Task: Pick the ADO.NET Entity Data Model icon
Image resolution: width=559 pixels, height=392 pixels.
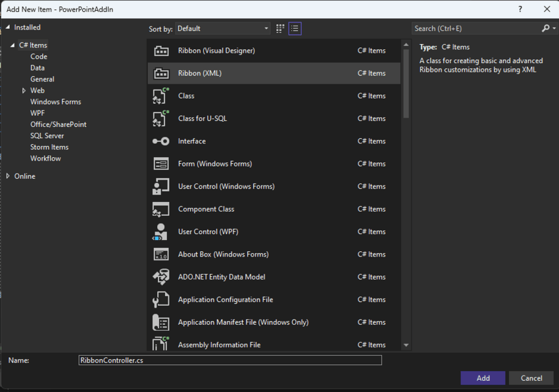Action: pyautogui.click(x=162, y=277)
